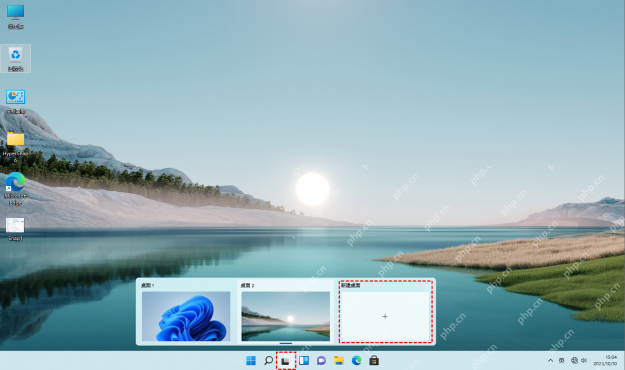This screenshot has height=370, width=625.
Task: Click the plus to add new desktop
Action: pyautogui.click(x=385, y=316)
